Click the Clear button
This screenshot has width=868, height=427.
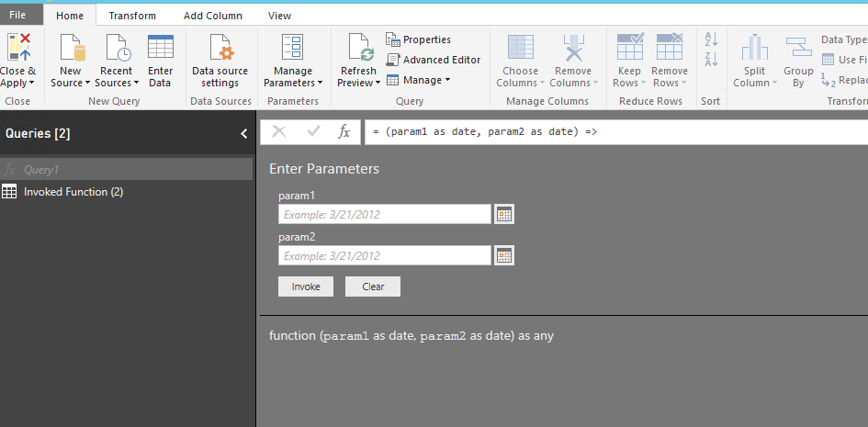pos(373,287)
